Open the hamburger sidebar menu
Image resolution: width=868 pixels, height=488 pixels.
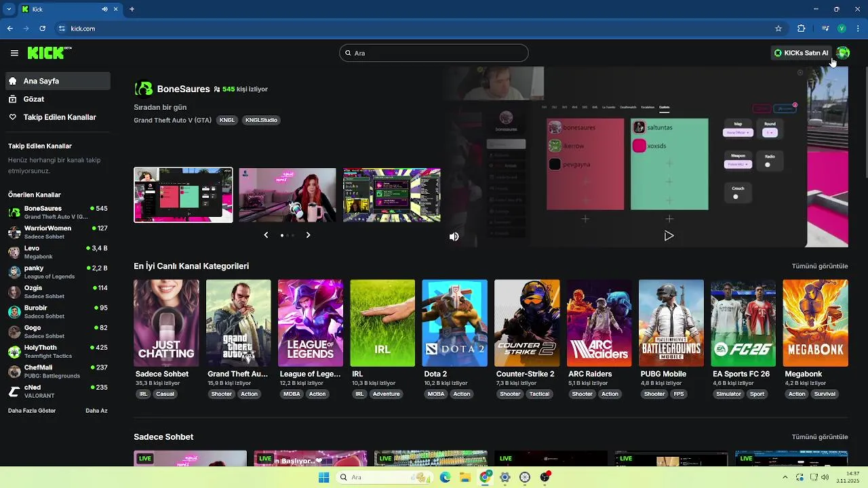pyautogui.click(x=14, y=53)
